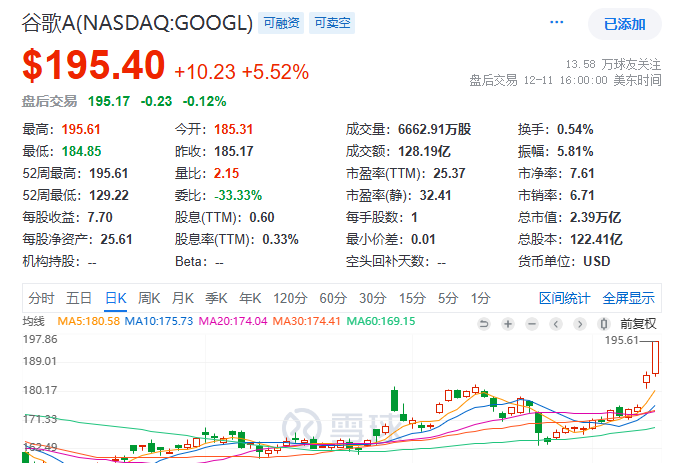This screenshot has width=678, height=463.
Task: Select the 5分 chart tab
Action: coord(448,298)
